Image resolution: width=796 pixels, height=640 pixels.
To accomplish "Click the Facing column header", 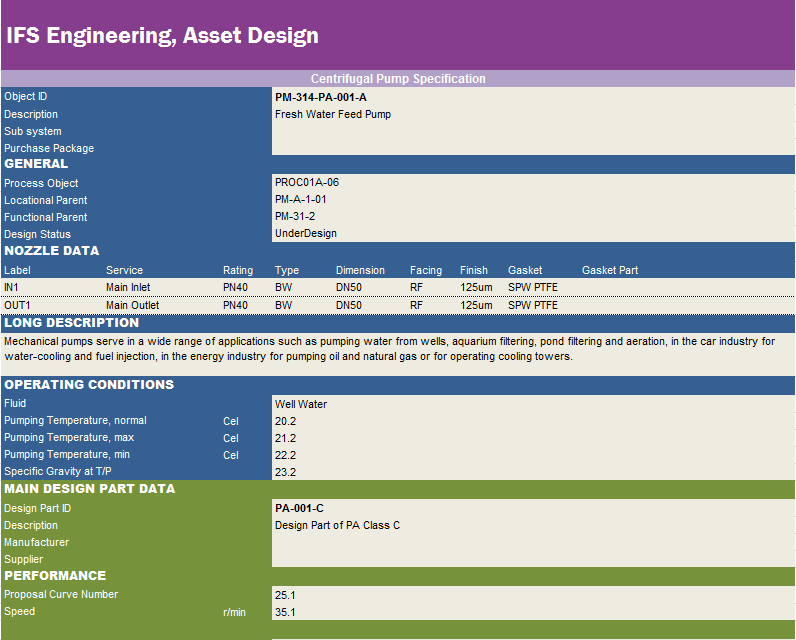I will coord(426,270).
